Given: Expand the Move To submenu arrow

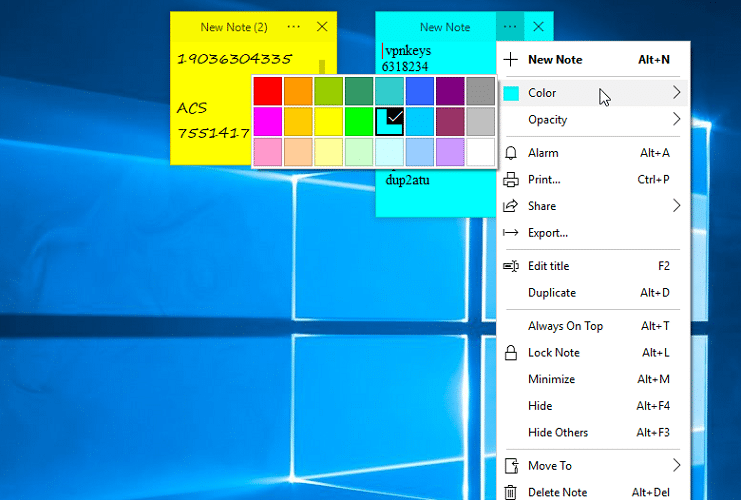Looking at the screenshot, I should [676, 466].
